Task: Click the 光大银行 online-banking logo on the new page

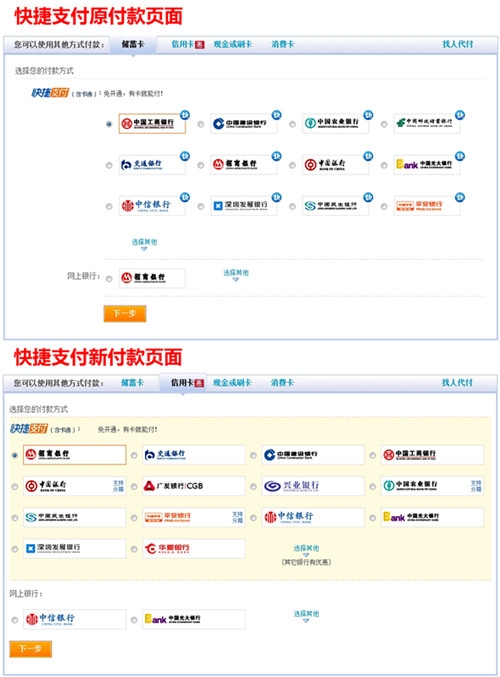Action: click(193, 619)
